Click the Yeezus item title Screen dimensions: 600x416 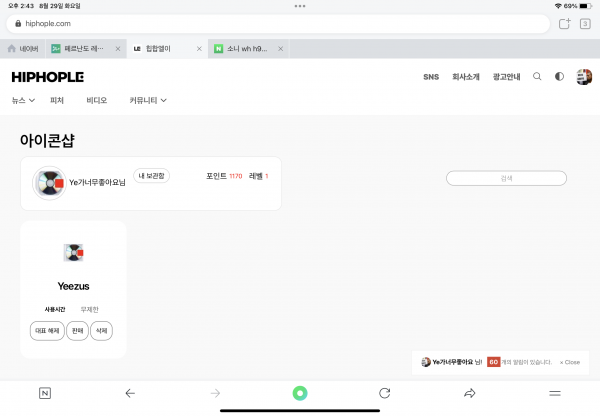click(73, 286)
